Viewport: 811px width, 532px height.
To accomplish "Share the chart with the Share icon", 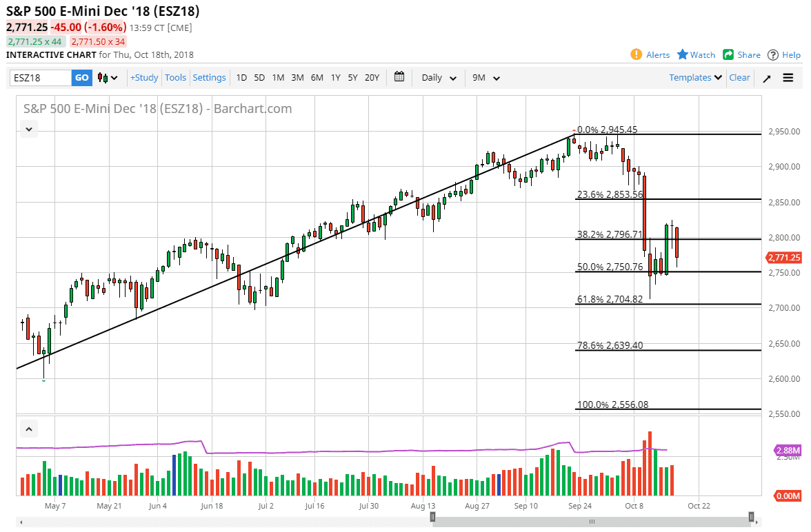I will 741,54.
